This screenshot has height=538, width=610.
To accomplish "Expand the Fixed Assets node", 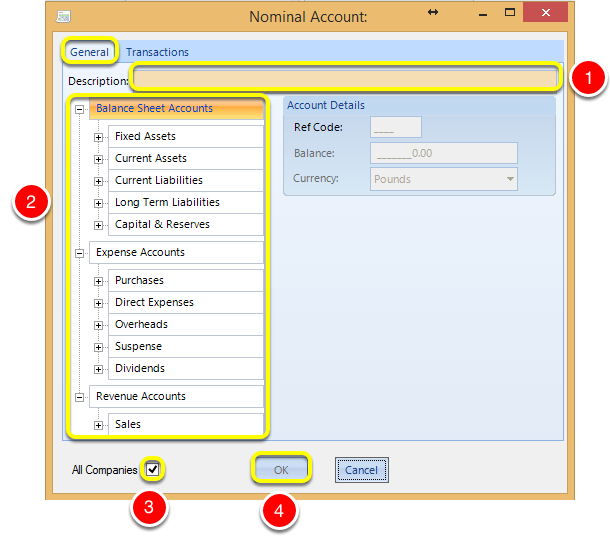I will tap(98, 137).
